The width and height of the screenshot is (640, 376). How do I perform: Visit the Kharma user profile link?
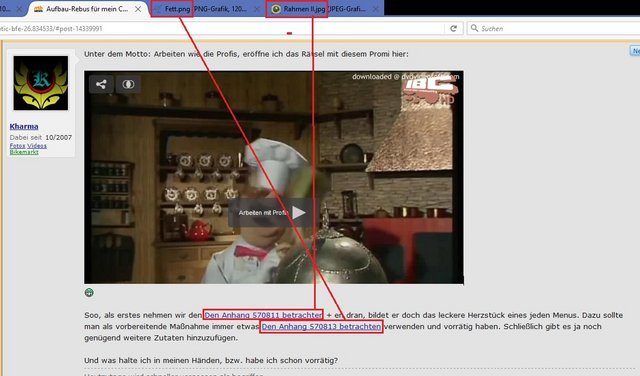pos(24,127)
